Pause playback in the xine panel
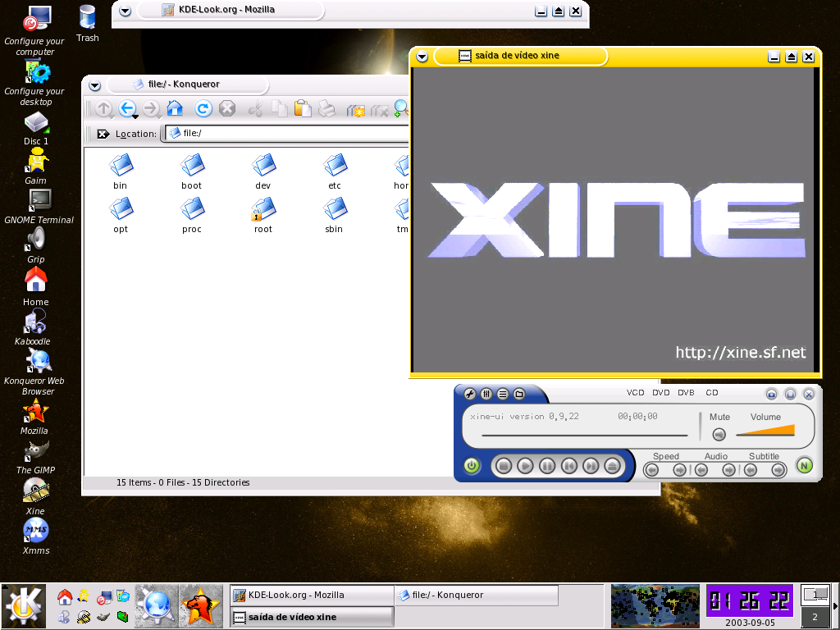 coord(547,466)
